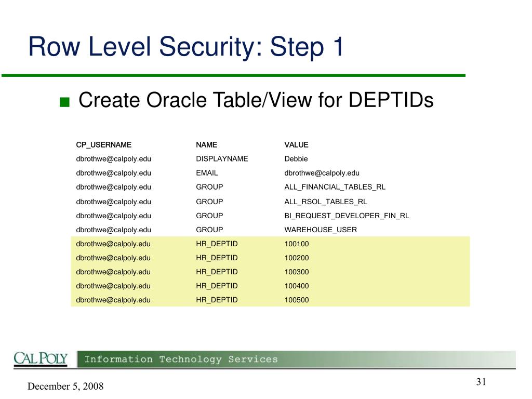Select the date 'December 5, 2008'
The image size is (532, 399).
65,387
